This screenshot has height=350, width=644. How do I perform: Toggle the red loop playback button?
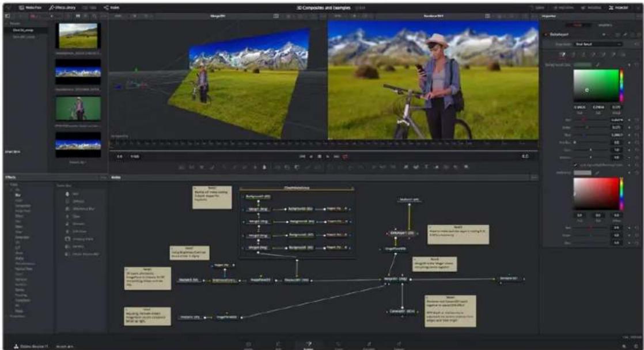click(345, 157)
